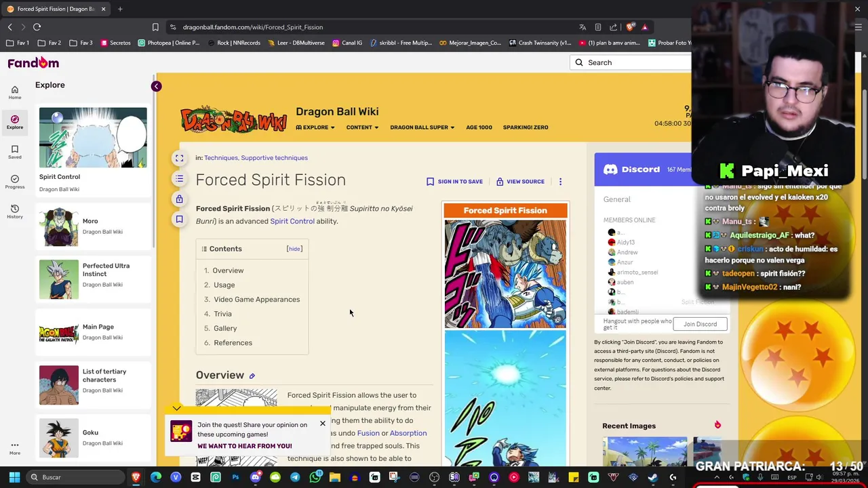Jump to References in Contents

coord(233,343)
